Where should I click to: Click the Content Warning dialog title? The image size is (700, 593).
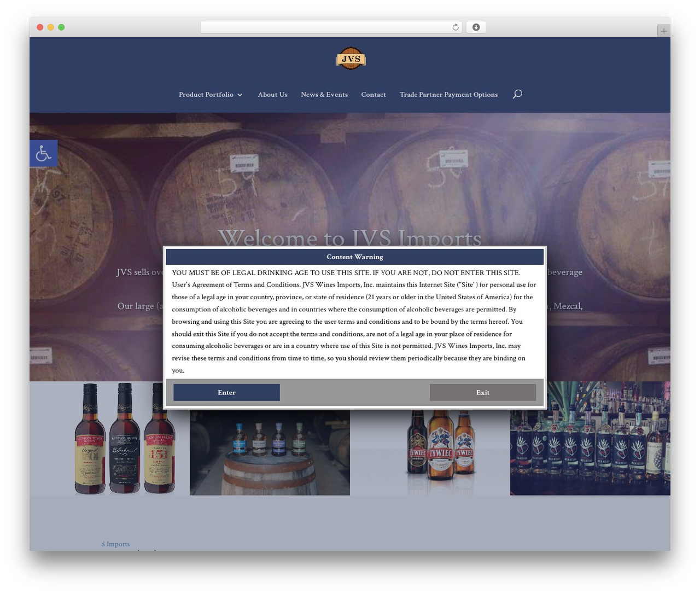355,257
